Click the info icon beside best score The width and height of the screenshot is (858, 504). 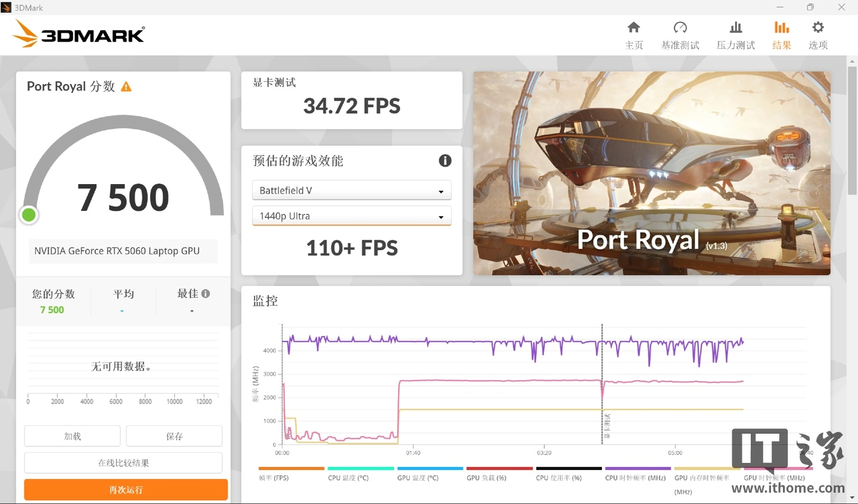coord(206,294)
